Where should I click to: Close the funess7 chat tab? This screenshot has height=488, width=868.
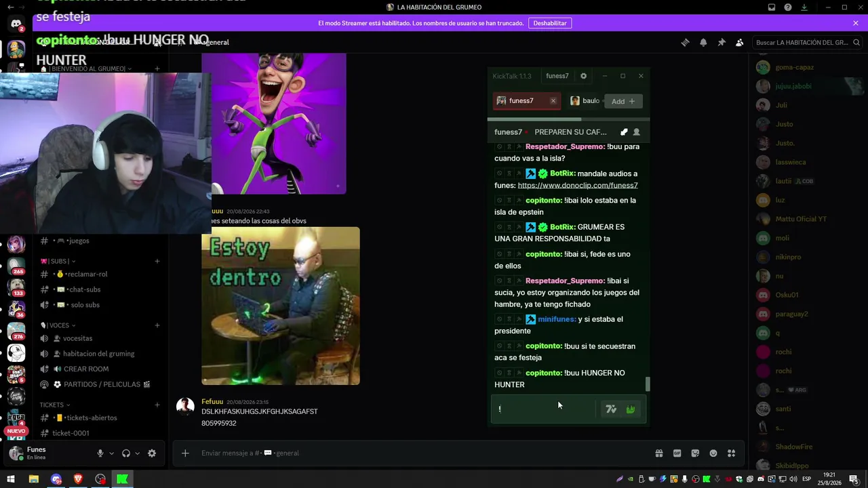[553, 101]
